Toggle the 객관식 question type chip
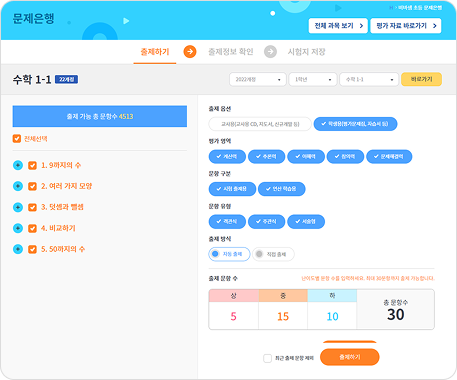The width and height of the screenshot is (457, 380). pyautogui.click(x=227, y=221)
